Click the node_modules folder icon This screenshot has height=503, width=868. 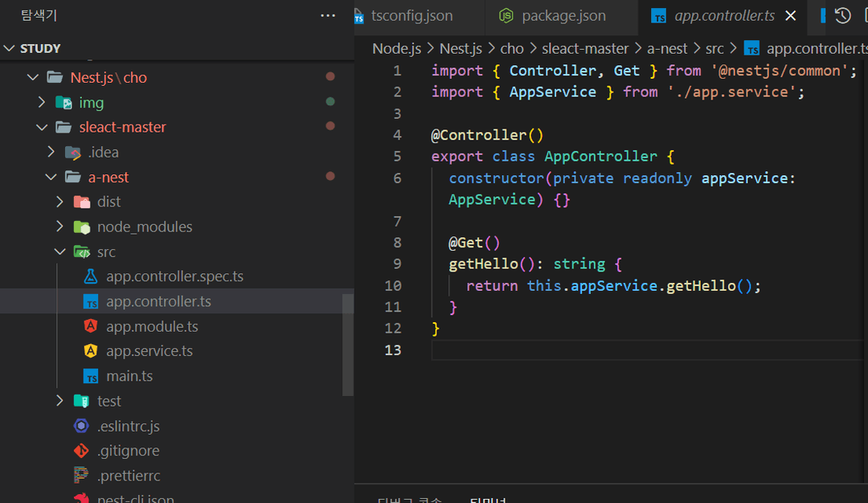click(82, 227)
